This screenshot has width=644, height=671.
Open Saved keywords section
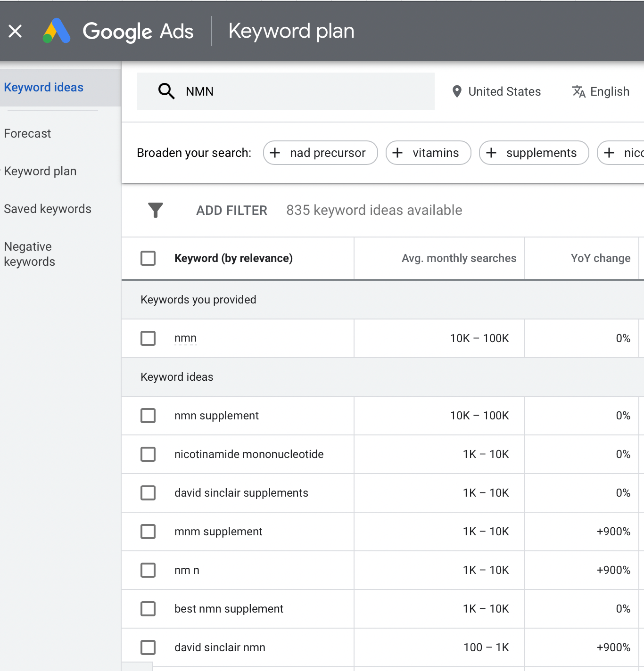(x=48, y=209)
